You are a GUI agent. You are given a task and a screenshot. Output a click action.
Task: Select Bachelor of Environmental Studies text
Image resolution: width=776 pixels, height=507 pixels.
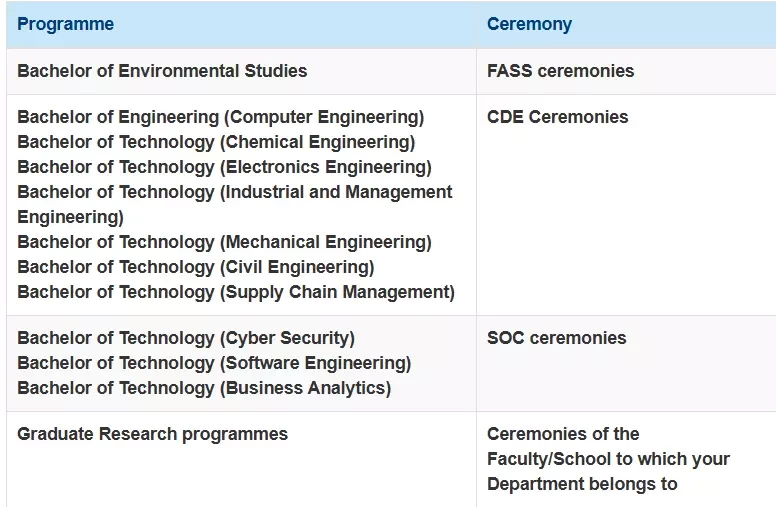pos(162,71)
